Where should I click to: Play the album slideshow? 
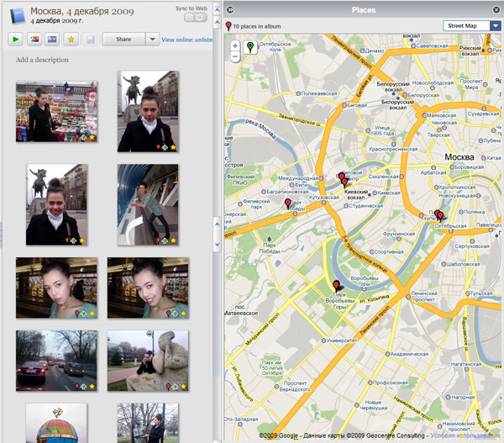pos(17,39)
